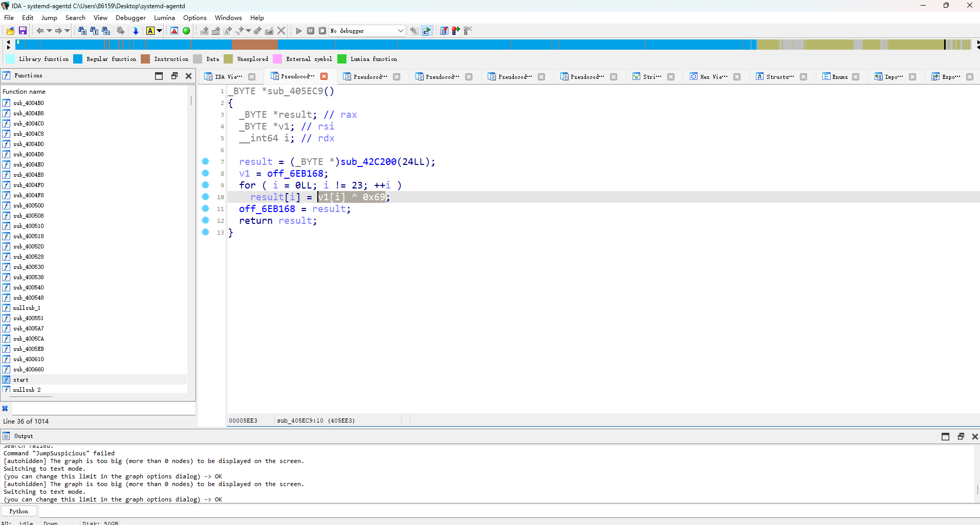
Task: Click the Python command input field
Action: [509, 511]
